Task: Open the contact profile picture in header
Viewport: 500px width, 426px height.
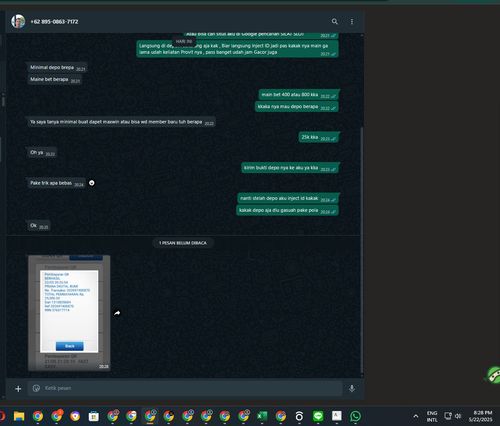Action: click(18, 21)
